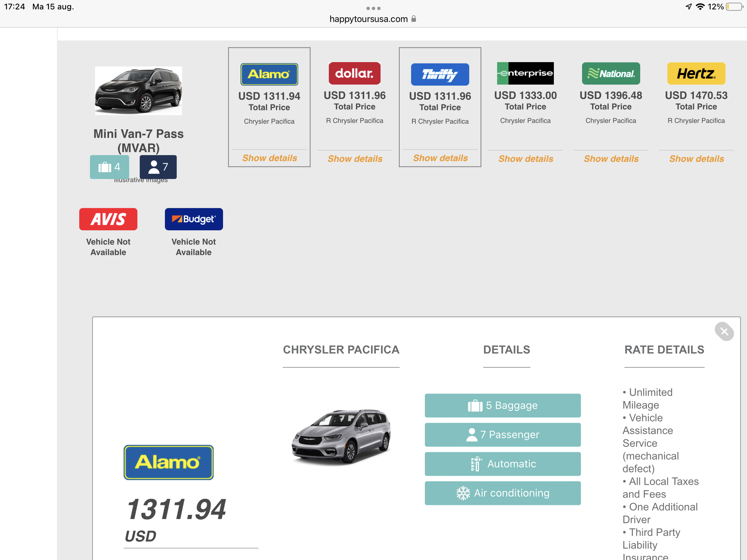
Task: Click the Hertz logo
Action: point(696,73)
